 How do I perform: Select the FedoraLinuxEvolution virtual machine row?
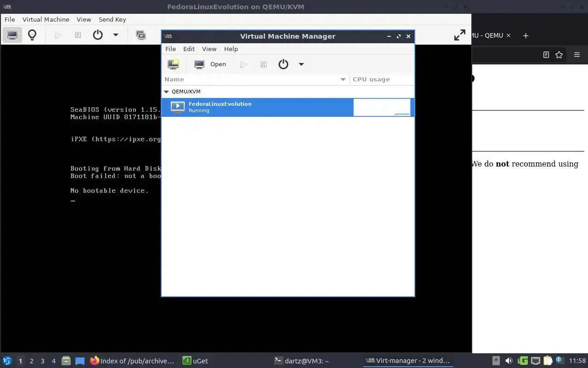[288, 107]
